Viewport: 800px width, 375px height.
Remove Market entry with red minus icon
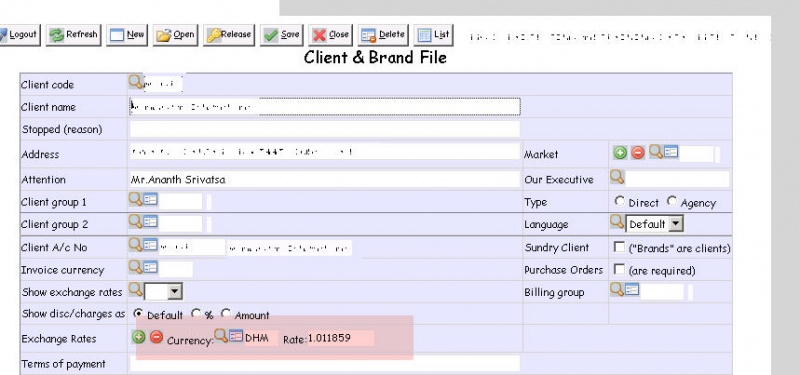(x=638, y=153)
